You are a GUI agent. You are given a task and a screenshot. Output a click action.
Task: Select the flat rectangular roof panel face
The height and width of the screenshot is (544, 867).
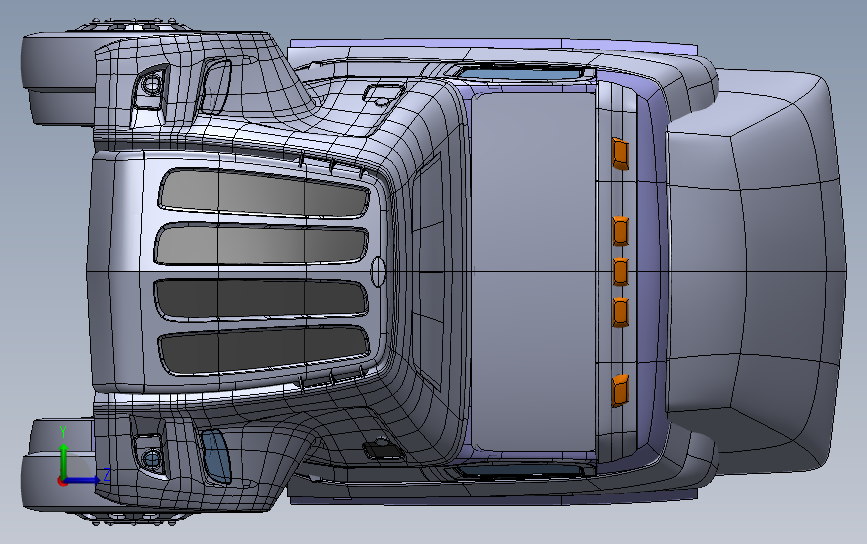533,271
